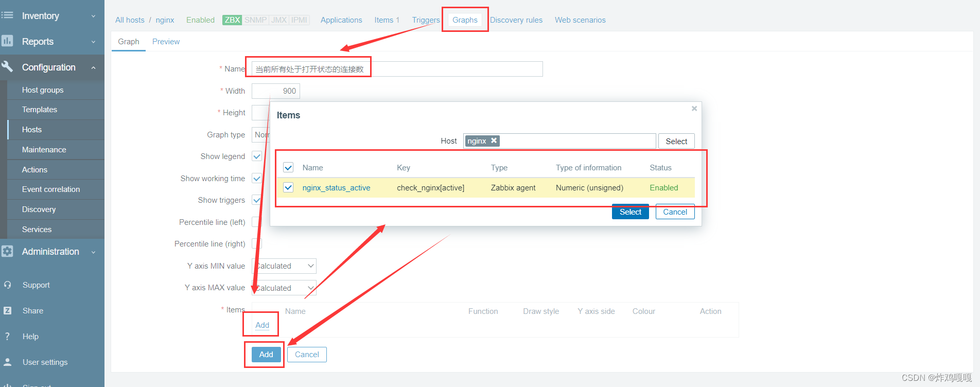Cancel the Items dialog
The height and width of the screenshot is (387, 980).
675,212
